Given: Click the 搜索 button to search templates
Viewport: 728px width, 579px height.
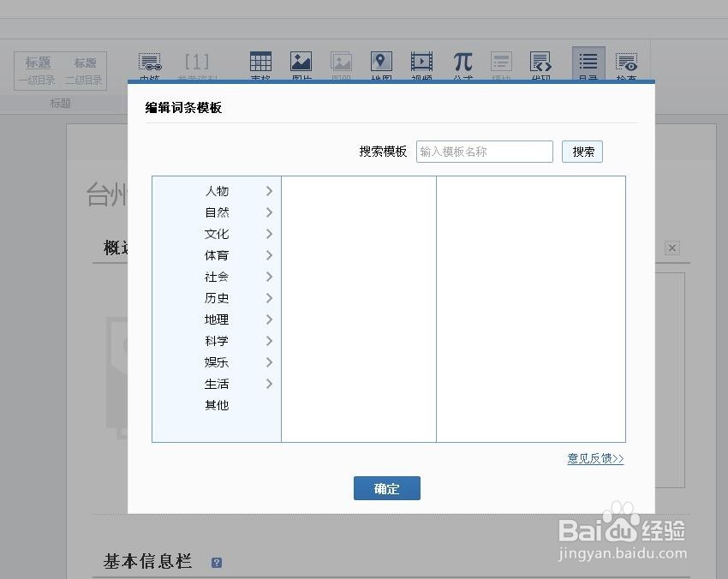Looking at the screenshot, I should tap(582, 151).
